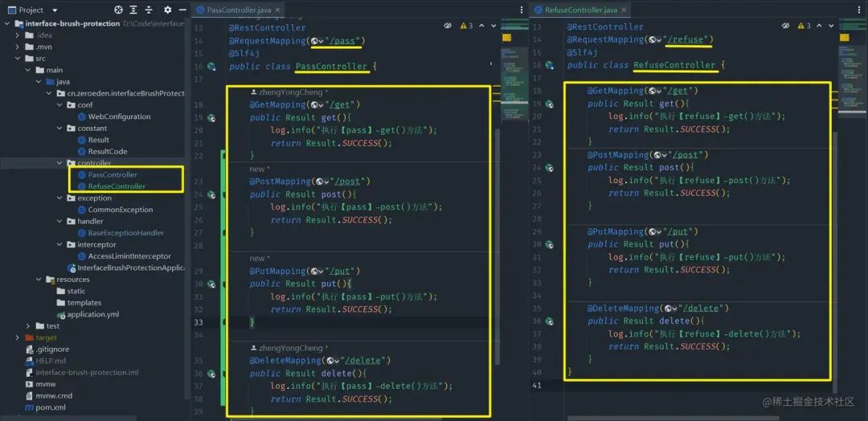Click gutter icon beside PassController class line
The image size is (868, 421).
pyautogui.click(x=211, y=67)
